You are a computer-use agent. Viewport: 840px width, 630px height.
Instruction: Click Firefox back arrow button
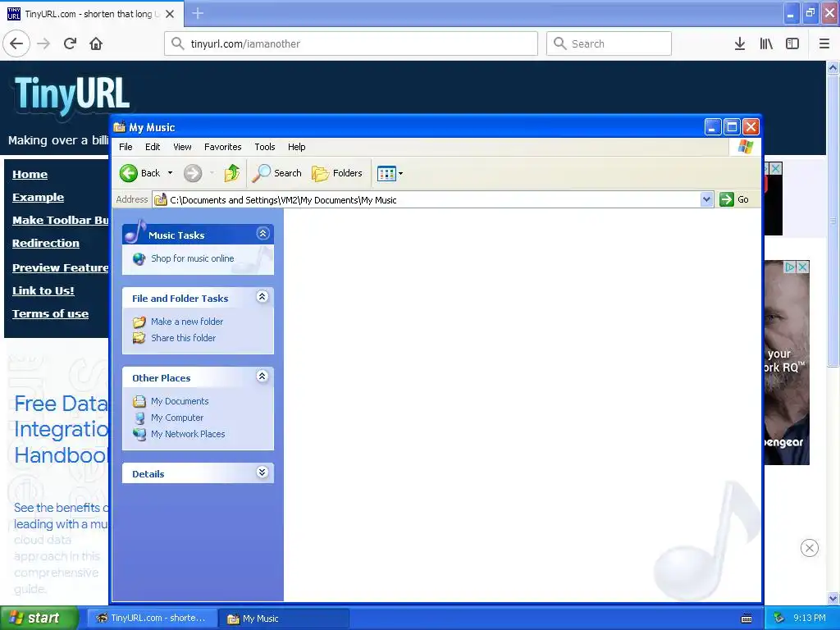pyautogui.click(x=16, y=43)
